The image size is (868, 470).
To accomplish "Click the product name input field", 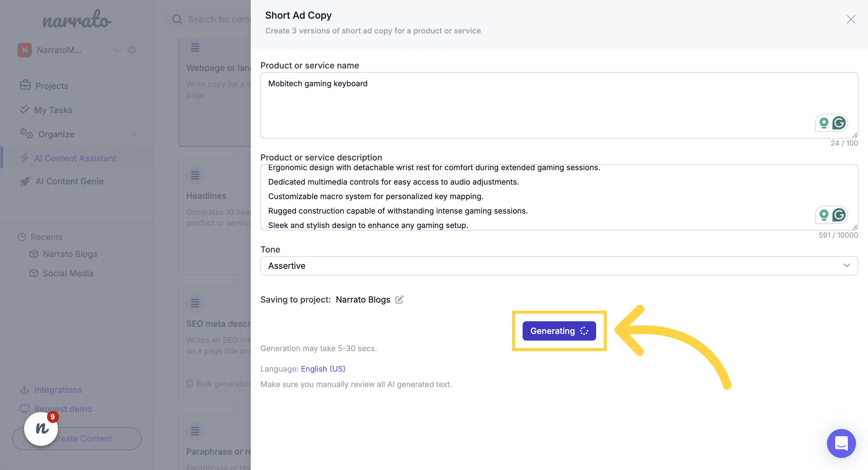I will tap(559, 105).
